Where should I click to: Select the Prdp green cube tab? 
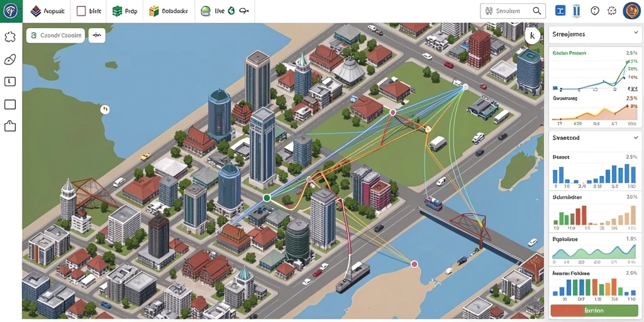click(125, 11)
